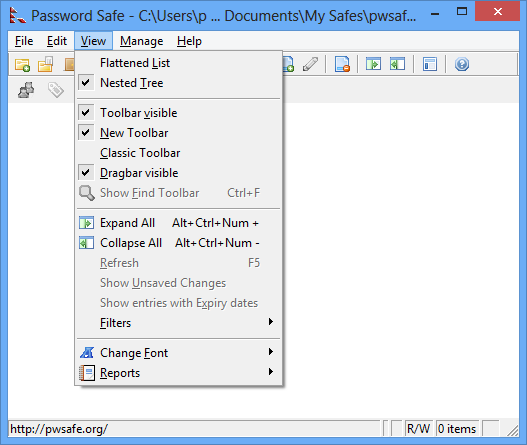
Task: Click the Expand All toolbar icon
Action: (373, 64)
